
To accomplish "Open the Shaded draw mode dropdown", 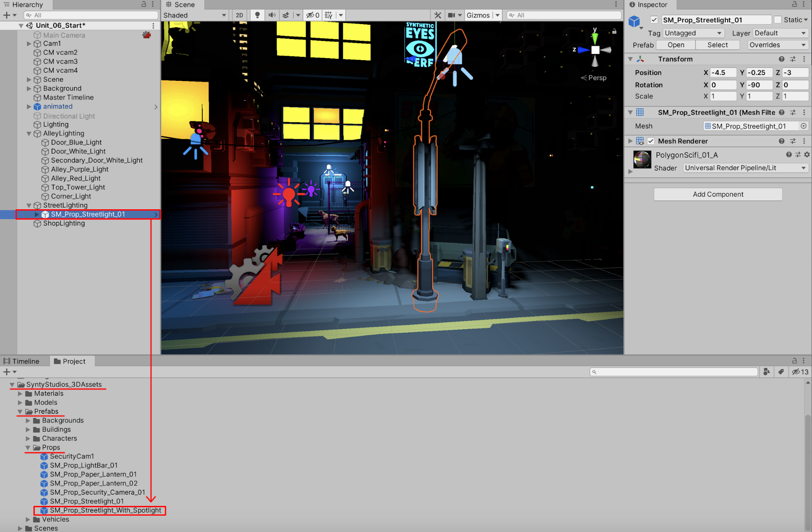I will click(195, 15).
